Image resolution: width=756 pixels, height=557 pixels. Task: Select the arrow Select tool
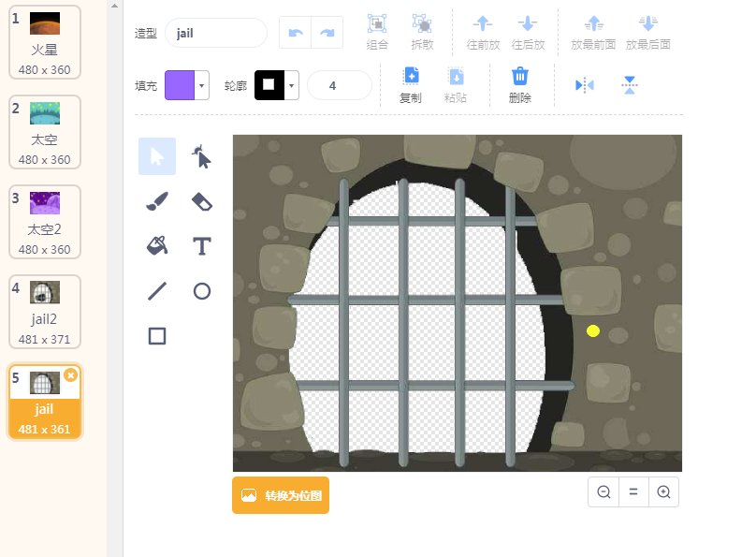pyautogui.click(x=157, y=156)
